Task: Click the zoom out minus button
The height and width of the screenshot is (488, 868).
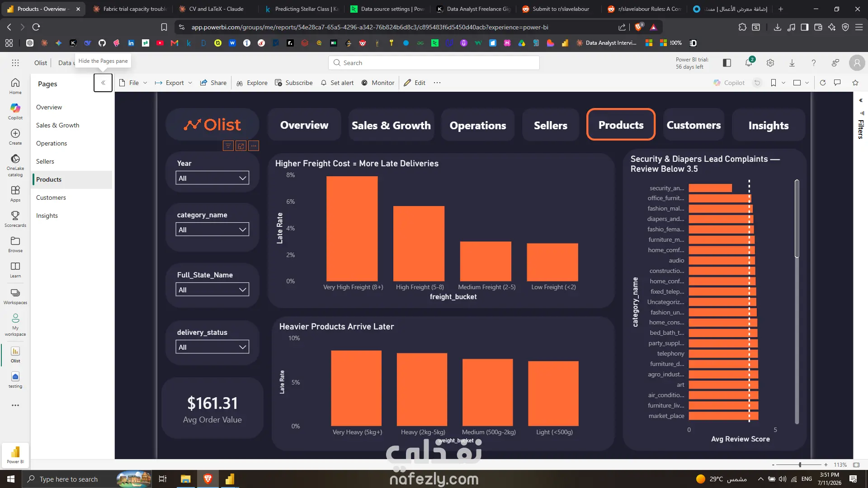Action: (773, 465)
